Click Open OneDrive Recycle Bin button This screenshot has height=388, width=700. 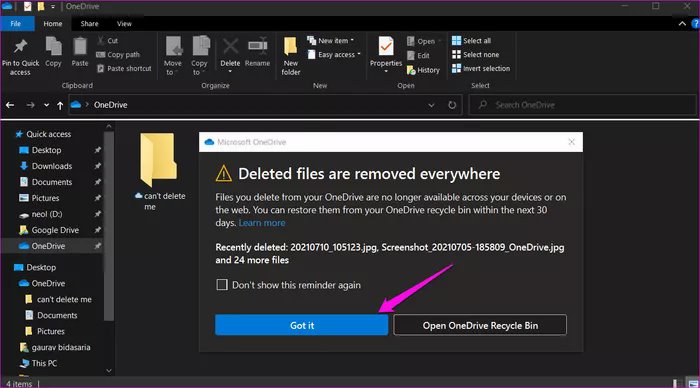tap(480, 325)
